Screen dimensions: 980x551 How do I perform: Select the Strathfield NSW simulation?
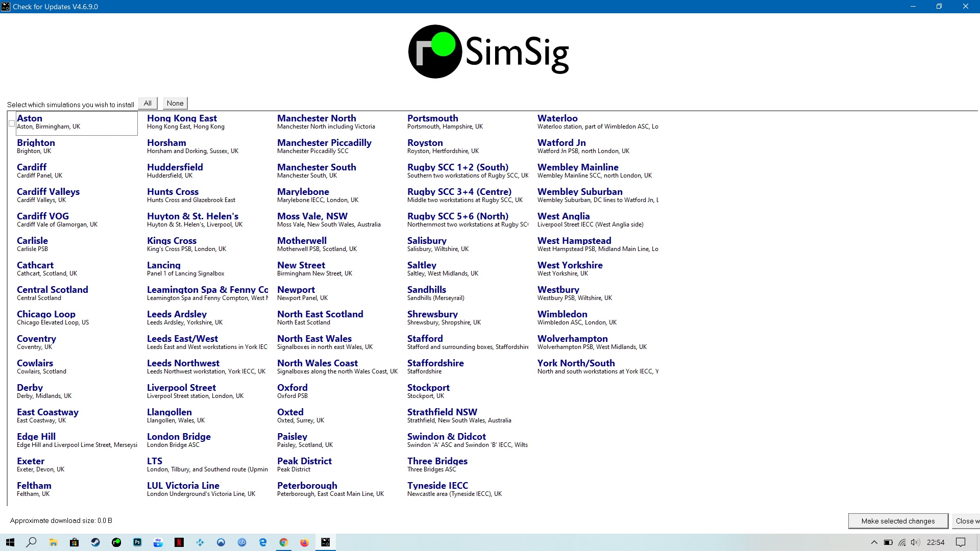[x=459, y=415]
